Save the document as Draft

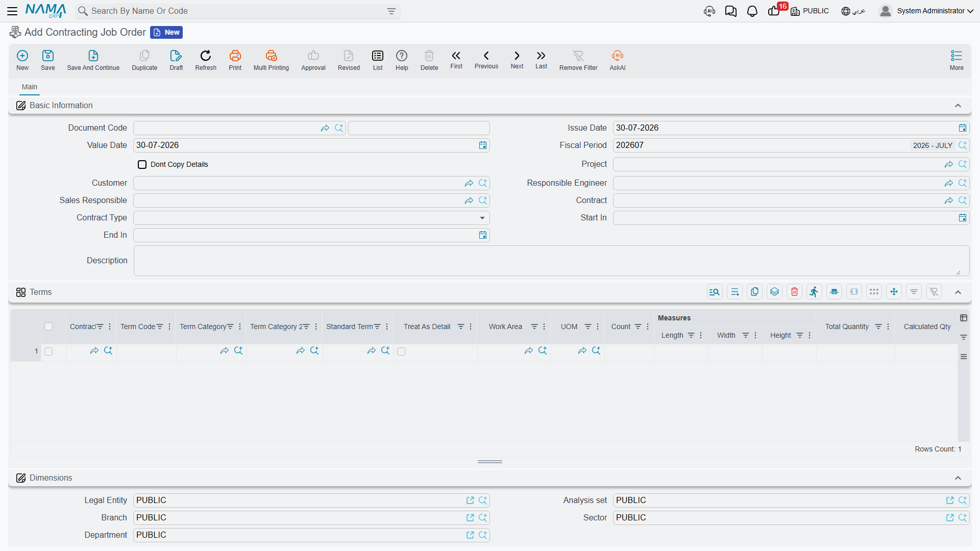click(x=176, y=60)
